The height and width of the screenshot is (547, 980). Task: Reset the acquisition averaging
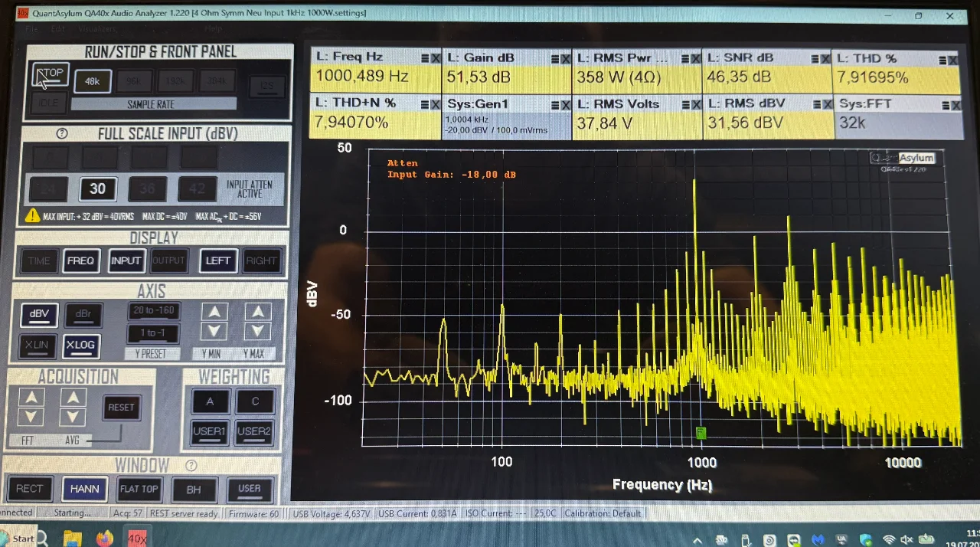[121, 407]
